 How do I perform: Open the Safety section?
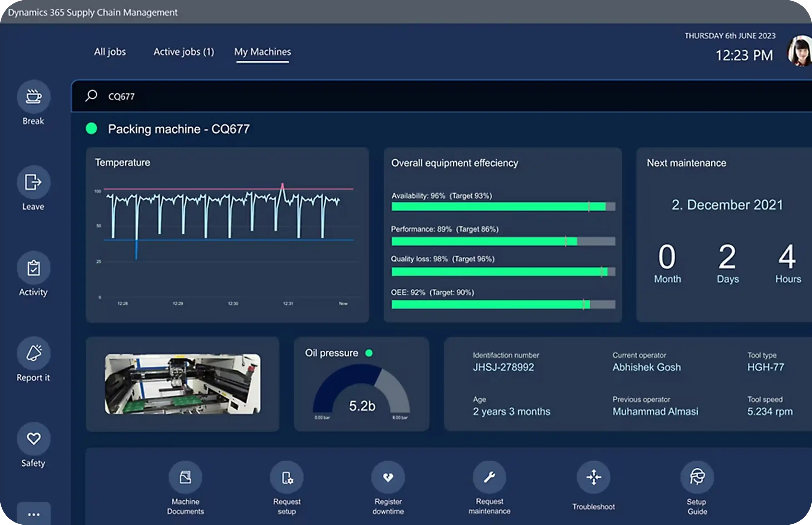(x=33, y=439)
